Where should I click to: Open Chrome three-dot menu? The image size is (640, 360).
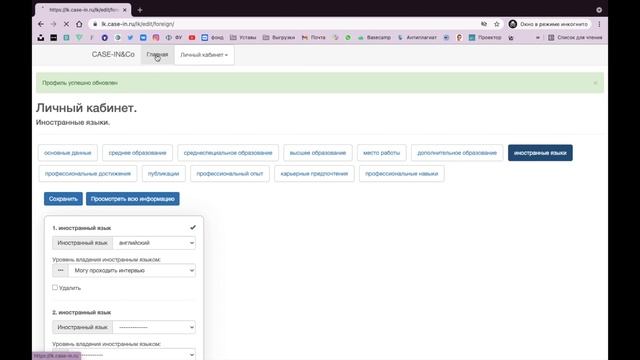[599, 24]
